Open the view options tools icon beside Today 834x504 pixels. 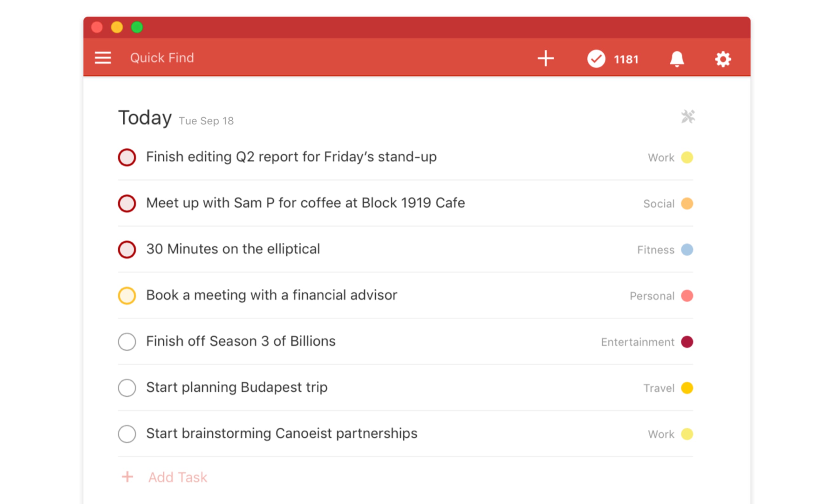(x=687, y=117)
